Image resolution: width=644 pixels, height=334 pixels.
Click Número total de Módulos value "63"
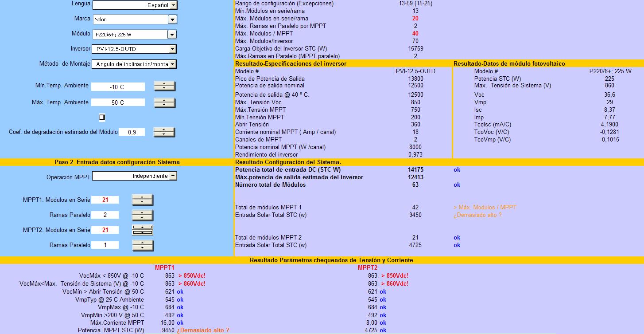coord(415,185)
